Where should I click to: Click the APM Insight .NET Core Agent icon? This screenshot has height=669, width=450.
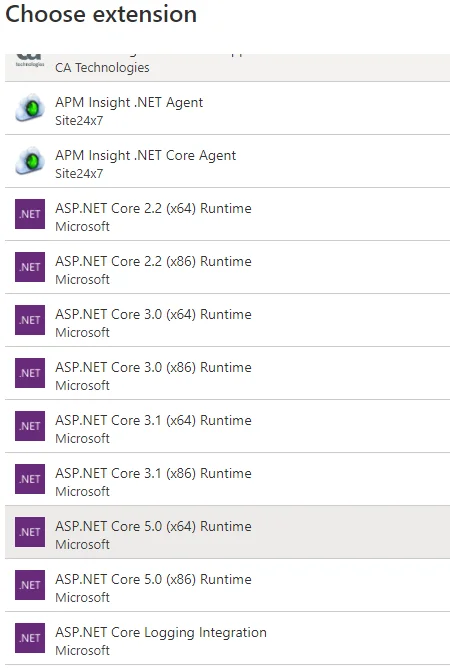click(x=30, y=161)
